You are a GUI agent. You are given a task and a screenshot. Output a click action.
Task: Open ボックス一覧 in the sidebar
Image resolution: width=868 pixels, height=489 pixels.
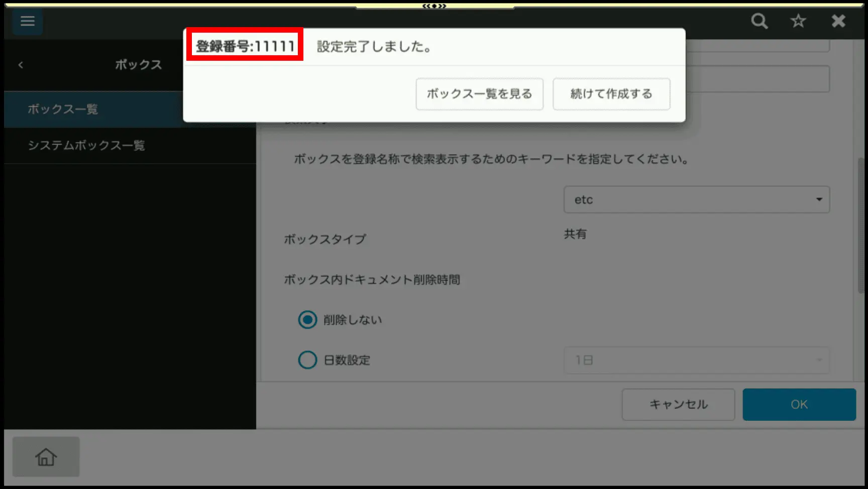tap(63, 109)
